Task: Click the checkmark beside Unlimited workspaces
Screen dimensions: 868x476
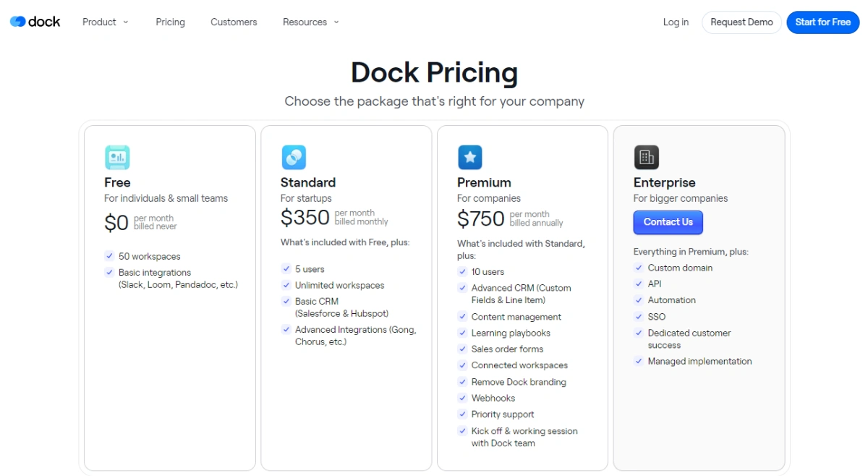Action: coord(286,285)
